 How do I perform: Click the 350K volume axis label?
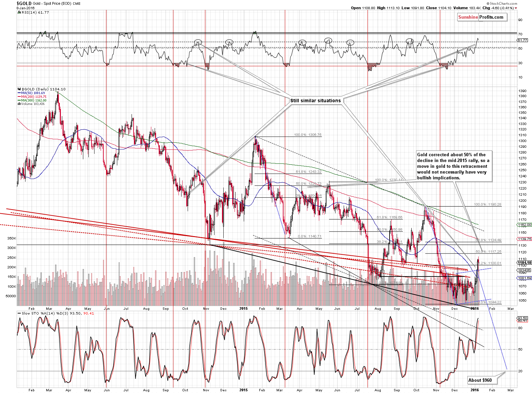(x=12, y=238)
